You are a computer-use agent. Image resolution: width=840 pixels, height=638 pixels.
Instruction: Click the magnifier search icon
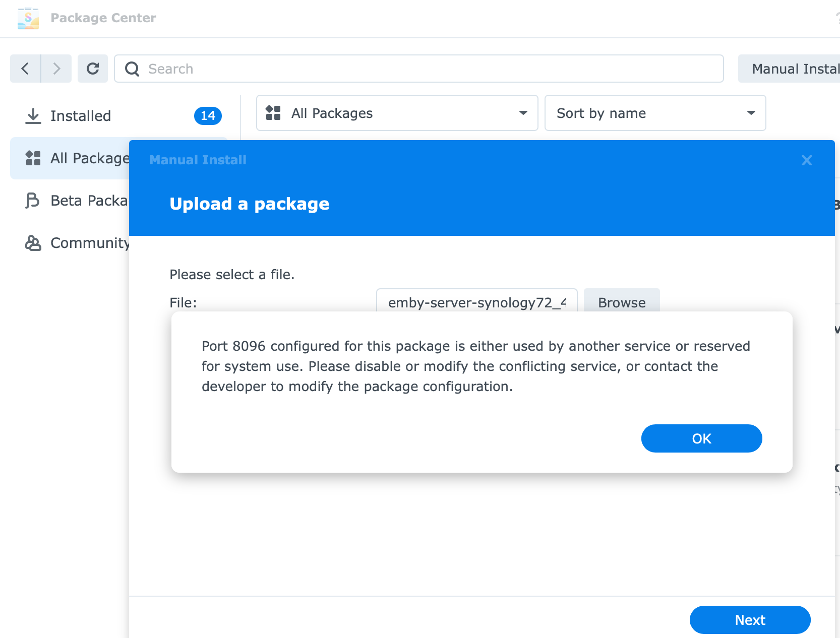pyautogui.click(x=132, y=69)
